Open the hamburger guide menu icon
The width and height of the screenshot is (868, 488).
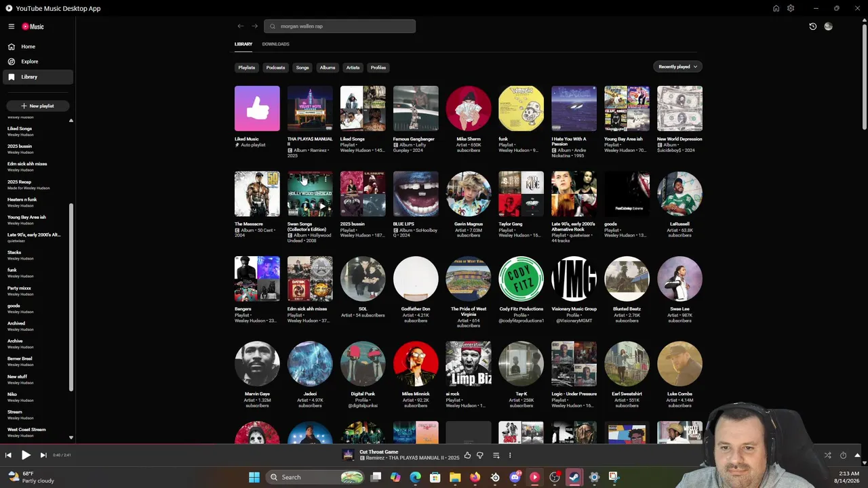point(12,26)
